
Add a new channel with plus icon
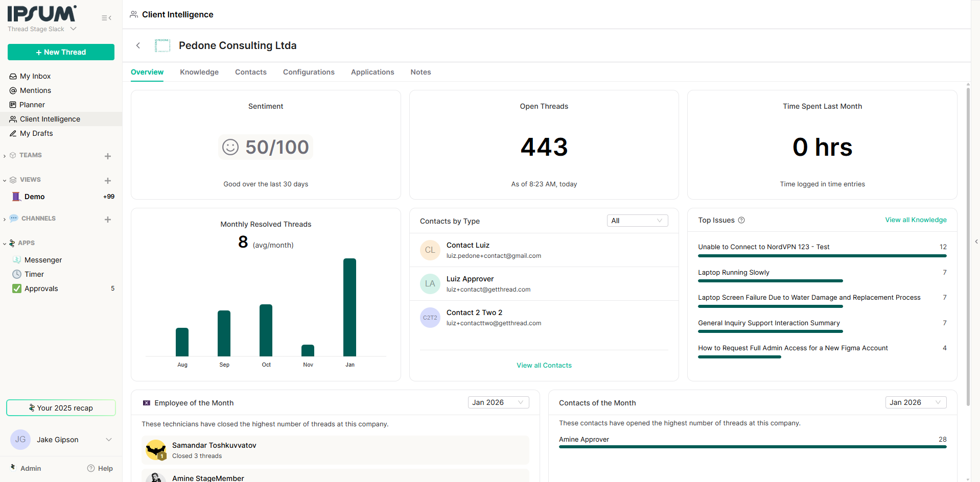[108, 220]
